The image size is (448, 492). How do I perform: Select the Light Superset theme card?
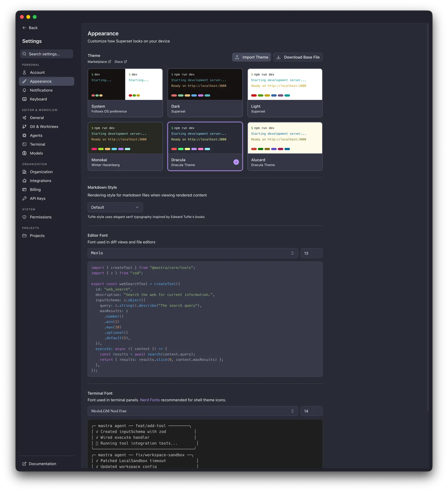(285, 93)
